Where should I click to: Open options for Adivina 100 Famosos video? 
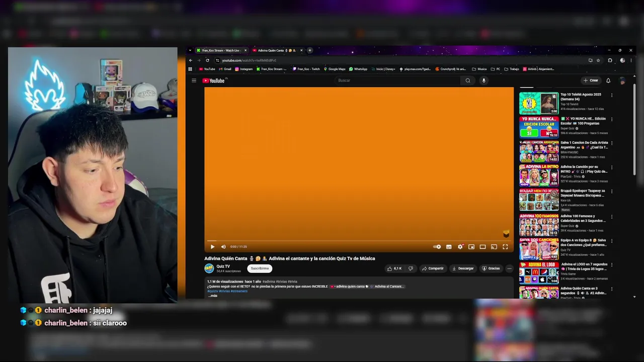[x=612, y=217]
